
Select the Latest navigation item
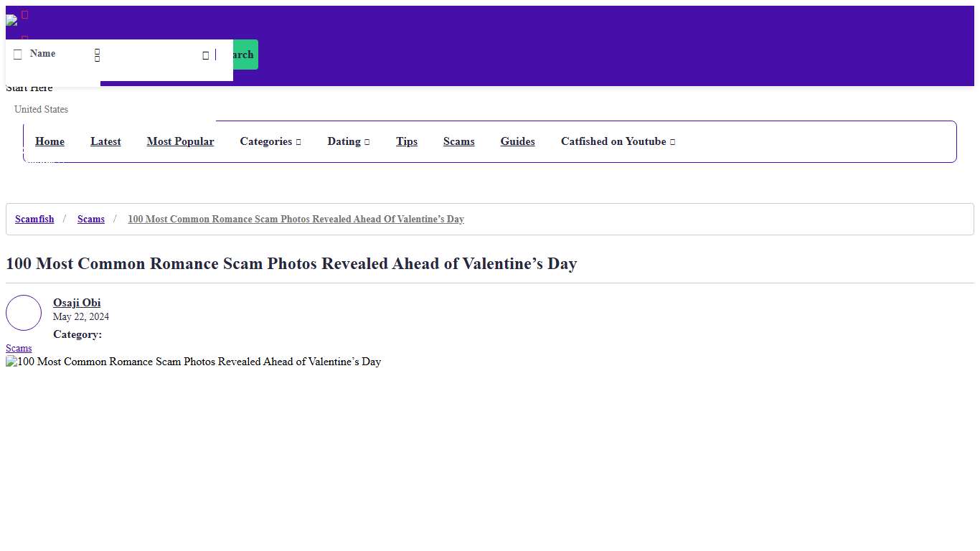[105, 141]
